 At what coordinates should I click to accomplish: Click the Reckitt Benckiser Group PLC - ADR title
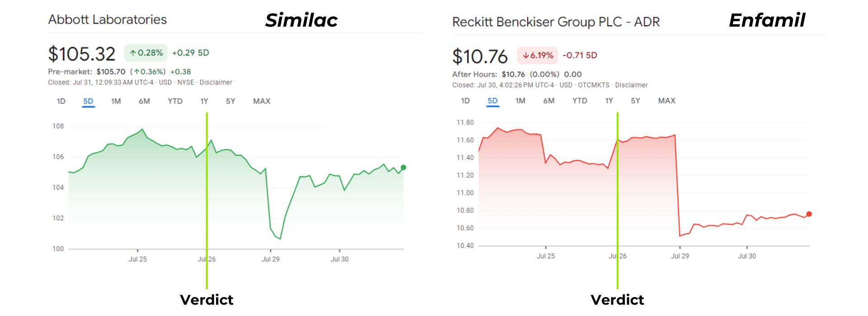pos(556,22)
